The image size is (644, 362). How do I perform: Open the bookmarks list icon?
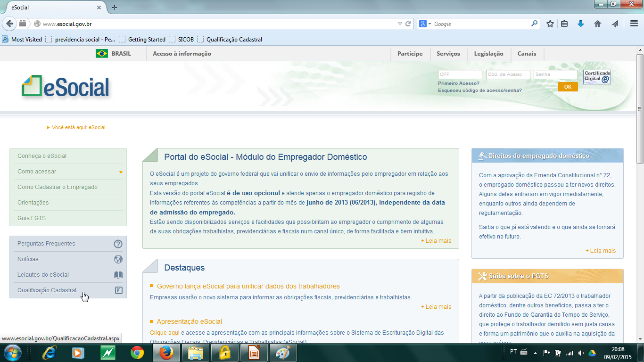click(x=565, y=24)
